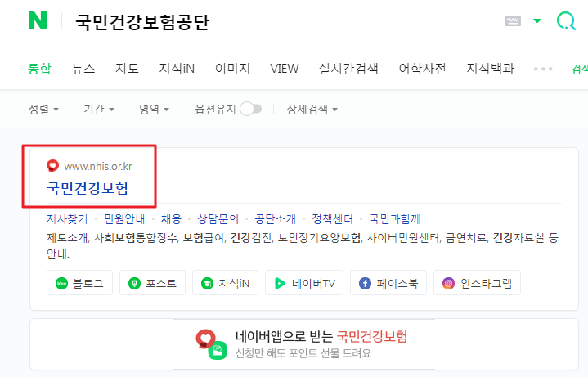The height and width of the screenshot is (377, 588).
Task: Open the 기간 period dropdown
Action: (x=99, y=109)
